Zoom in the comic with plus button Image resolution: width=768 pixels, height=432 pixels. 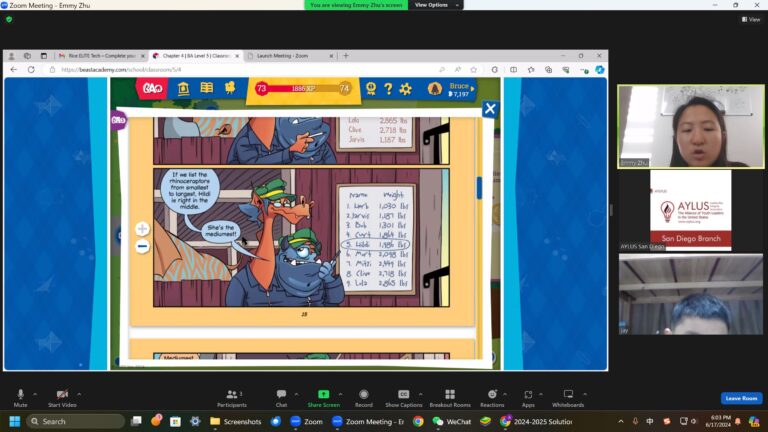point(142,229)
